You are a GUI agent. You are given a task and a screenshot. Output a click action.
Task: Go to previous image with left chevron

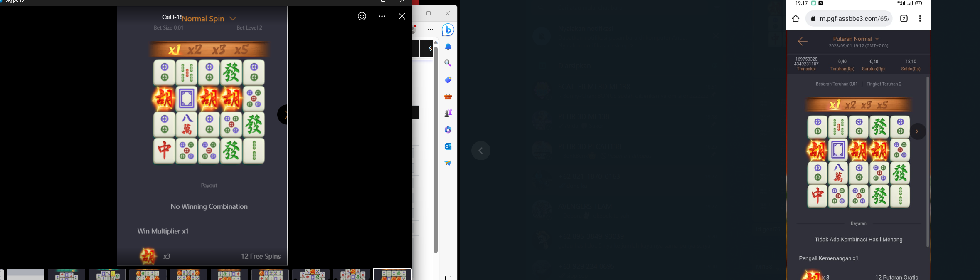[480, 151]
